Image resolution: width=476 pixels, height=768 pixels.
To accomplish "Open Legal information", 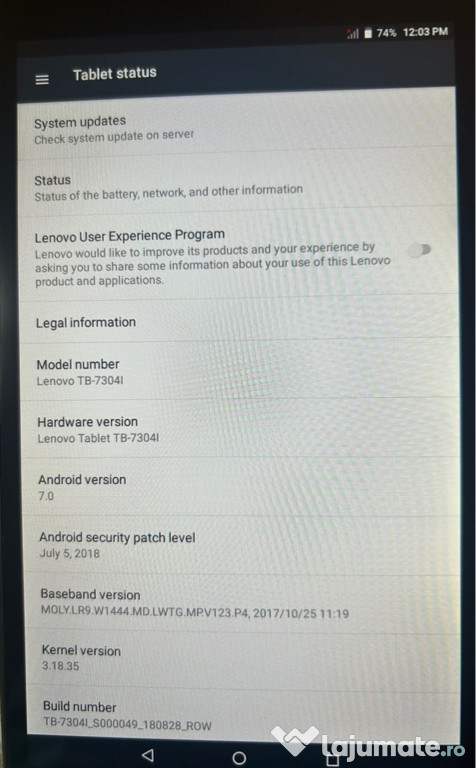I will tap(239, 322).
